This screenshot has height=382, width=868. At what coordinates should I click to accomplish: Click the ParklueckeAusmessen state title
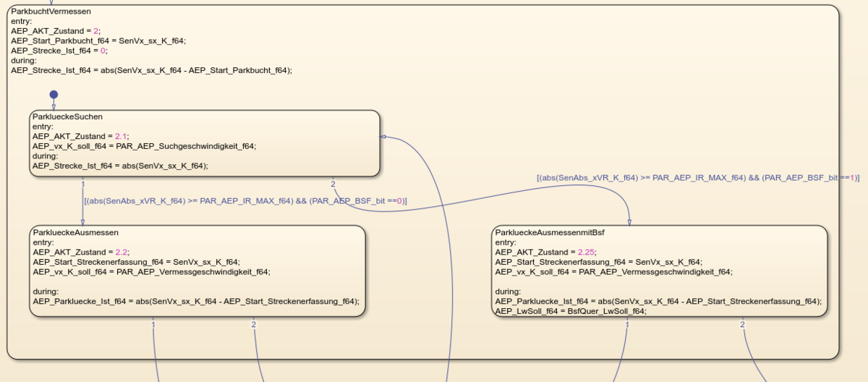[x=75, y=232]
